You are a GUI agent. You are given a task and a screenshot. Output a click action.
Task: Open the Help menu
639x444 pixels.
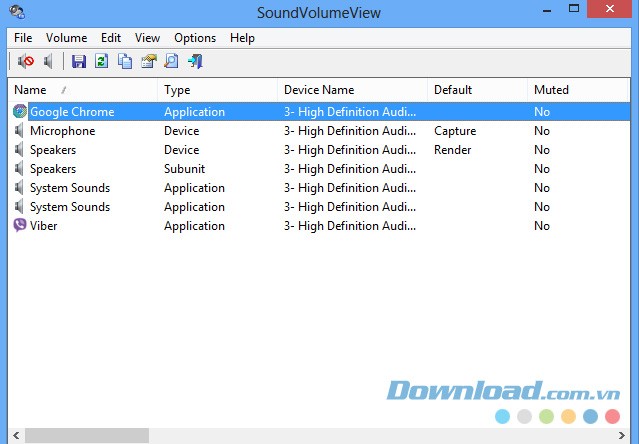tap(242, 38)
